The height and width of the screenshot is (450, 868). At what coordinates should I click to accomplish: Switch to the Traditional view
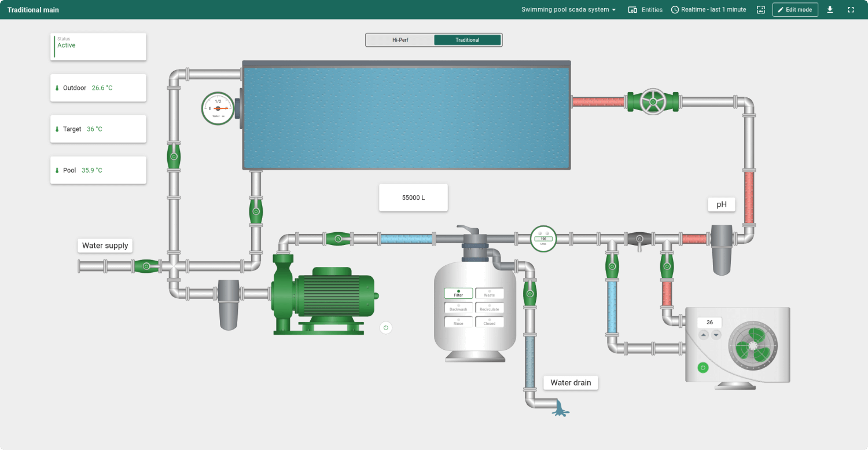tap(468, 40)
